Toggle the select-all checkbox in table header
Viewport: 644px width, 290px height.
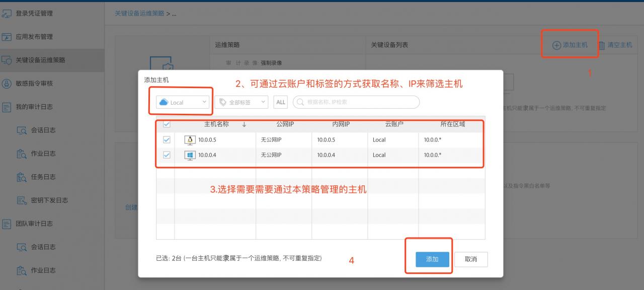167,124
